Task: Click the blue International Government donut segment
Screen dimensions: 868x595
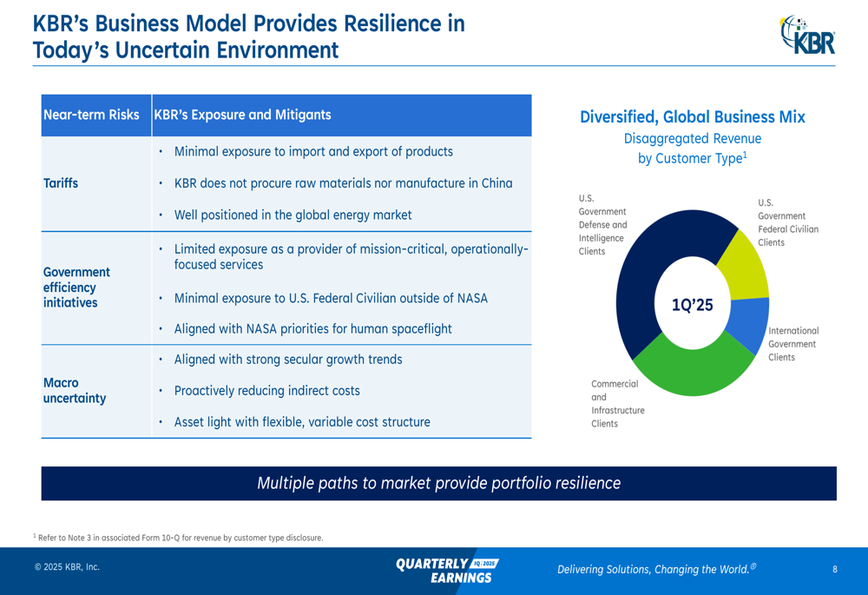Action: [x=750, y=323]
